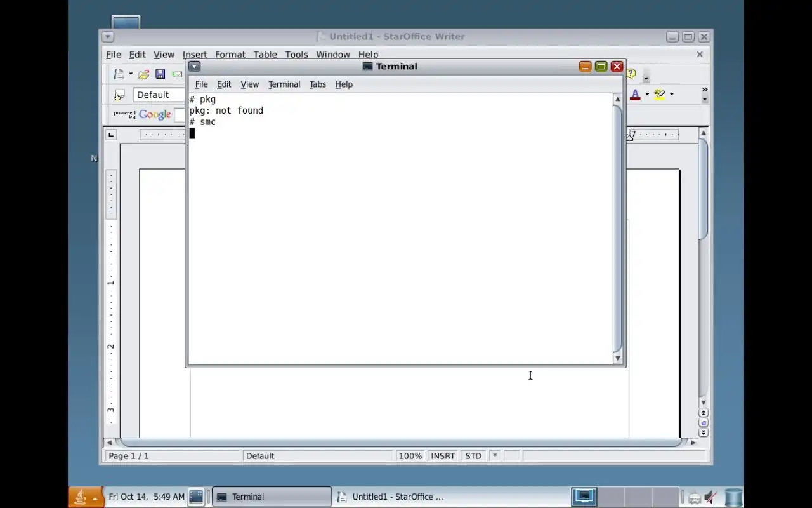The width and height of the screenshot is (812, 508).
Task: Click the Writer vertical scrollbar up arrow
Action: (x=703, y=133)
